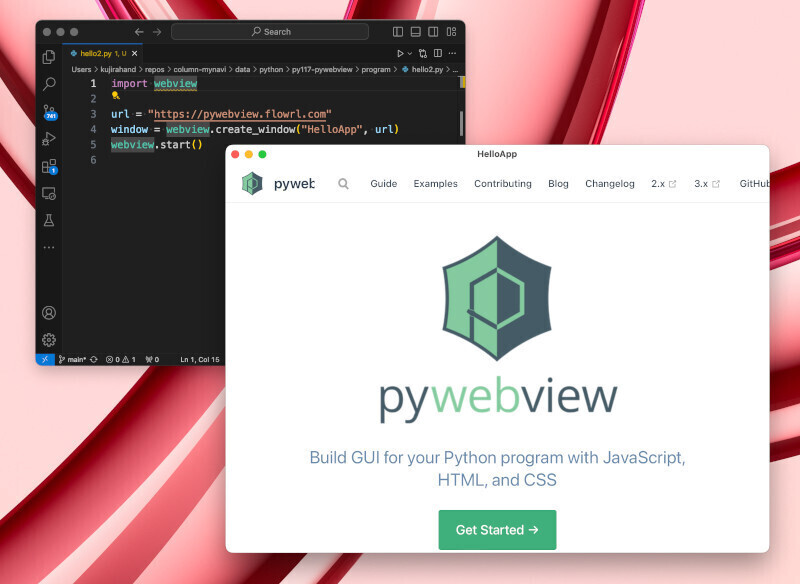Open the run options chevron dropdown
800x584 pixels.
point(410,53)
